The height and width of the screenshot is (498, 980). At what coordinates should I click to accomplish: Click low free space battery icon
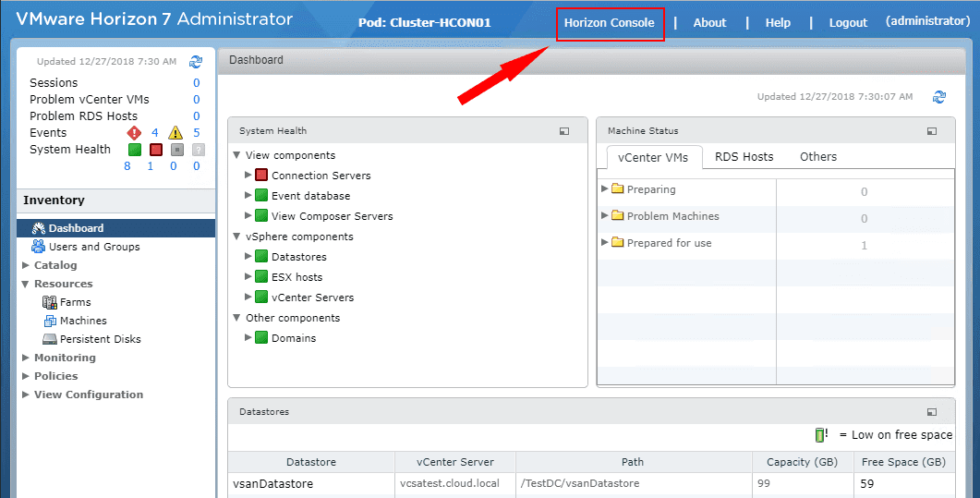(x=820, y=435)
